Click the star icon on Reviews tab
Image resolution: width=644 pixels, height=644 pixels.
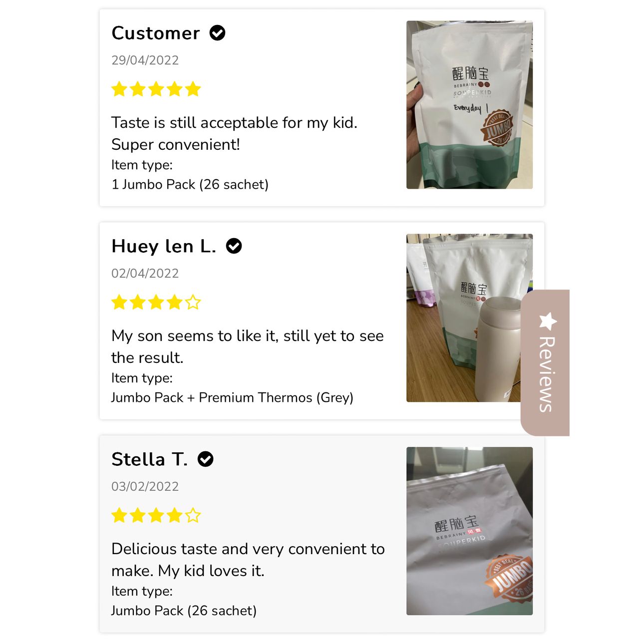(x=548, y=322)
